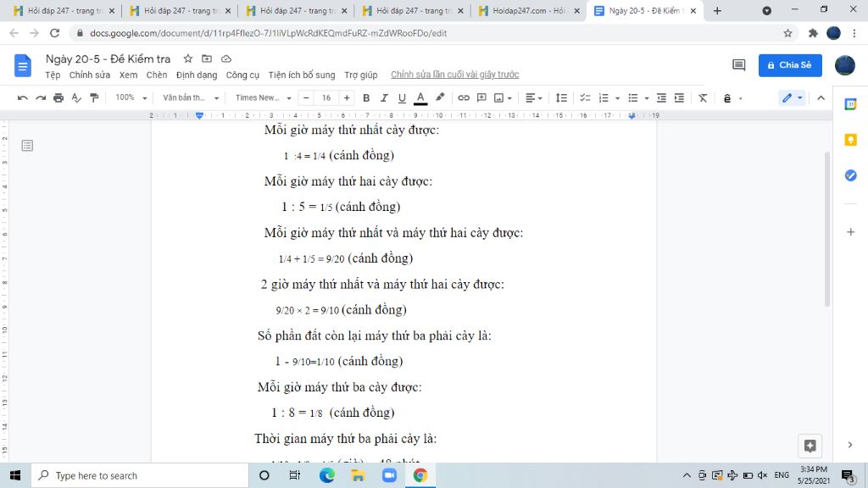Click the font size field showing 16
The width and height of the screenshot is (868, 488).
click(326, 98)
